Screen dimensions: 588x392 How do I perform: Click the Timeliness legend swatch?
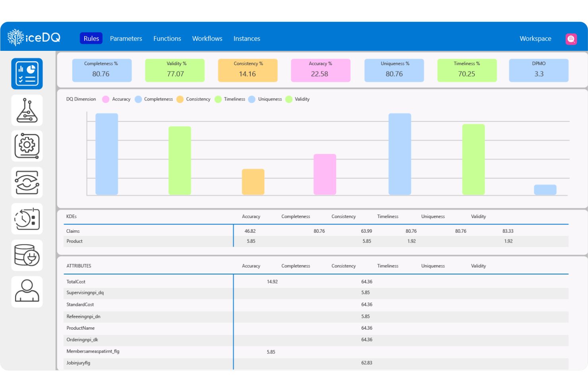[218, 99]
